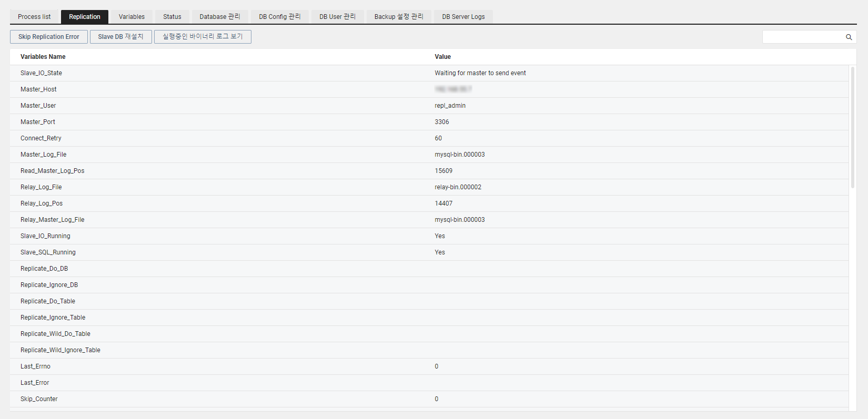
Task: Select the Master_User row name
Action: [x=38, y=106]
